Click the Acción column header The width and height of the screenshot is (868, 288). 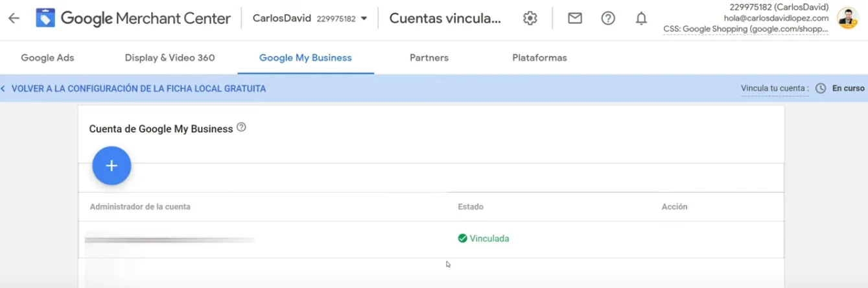[x=674, y=207]
